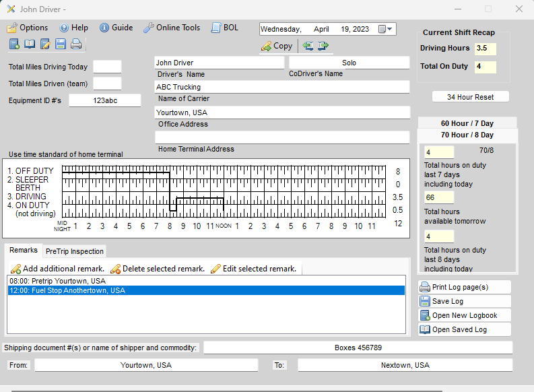This screenshot has width=534, height=392.
Task: Click the Driver's Name field John Driver
Action: tap(220, 63)
